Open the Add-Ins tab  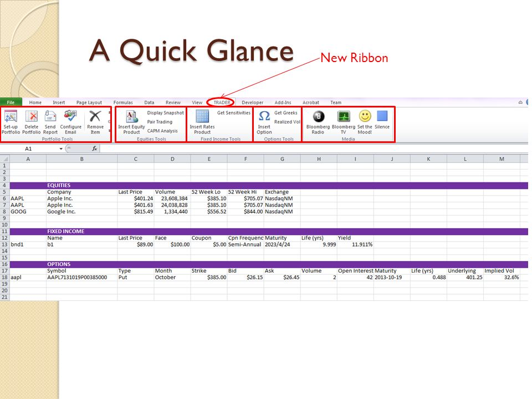pos(283,103)
